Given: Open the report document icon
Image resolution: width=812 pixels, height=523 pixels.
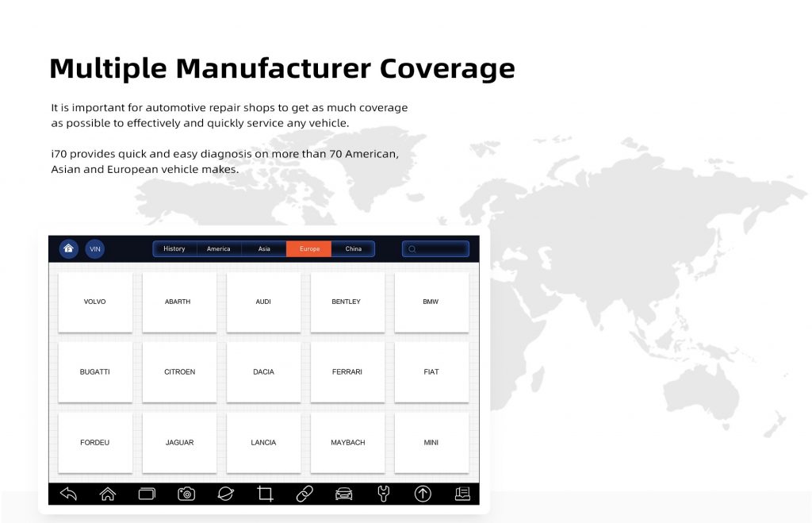Looking at the screenshot, I should tap(462, 494).
